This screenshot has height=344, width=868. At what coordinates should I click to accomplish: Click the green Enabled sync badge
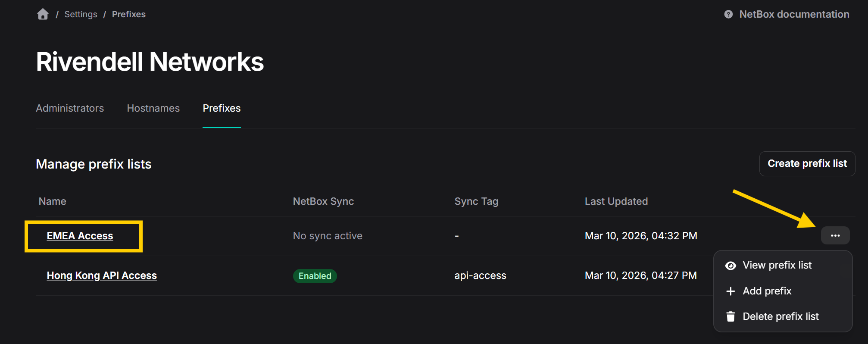pos(315,276)
